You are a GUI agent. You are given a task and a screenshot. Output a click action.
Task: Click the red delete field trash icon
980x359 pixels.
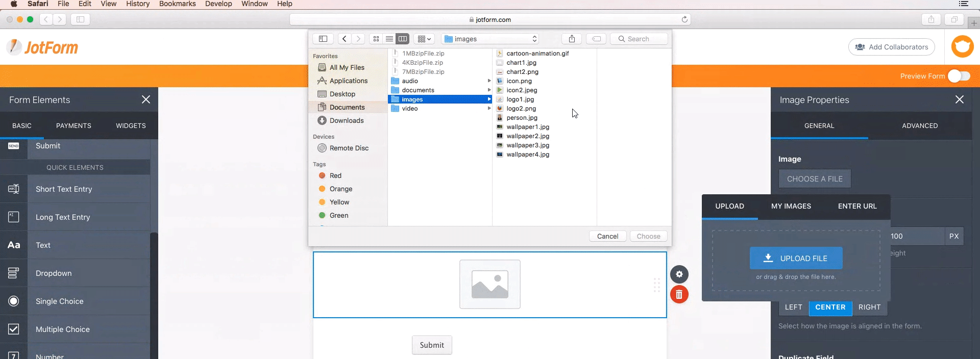(679, 294)
